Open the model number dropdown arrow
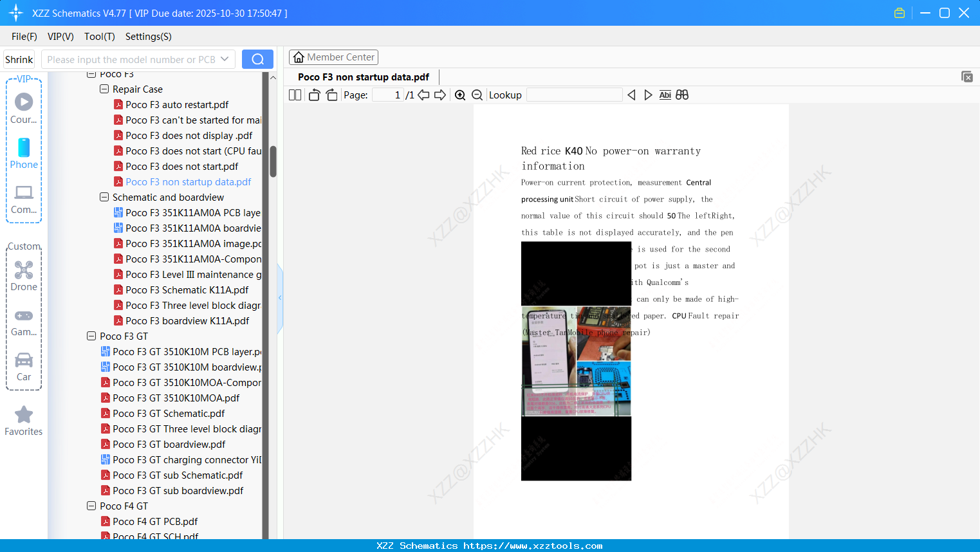Viewport: 980px width, 552px height. point(225,59)
